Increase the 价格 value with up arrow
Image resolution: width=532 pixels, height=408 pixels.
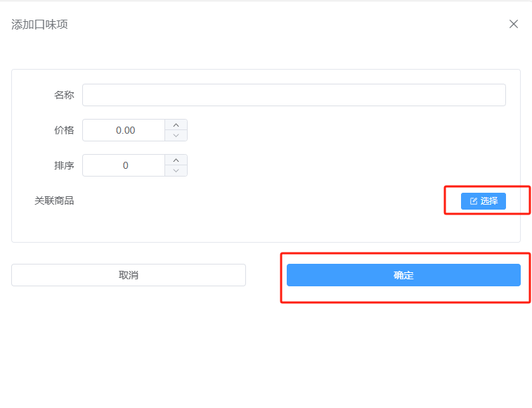tap(176, 125)
